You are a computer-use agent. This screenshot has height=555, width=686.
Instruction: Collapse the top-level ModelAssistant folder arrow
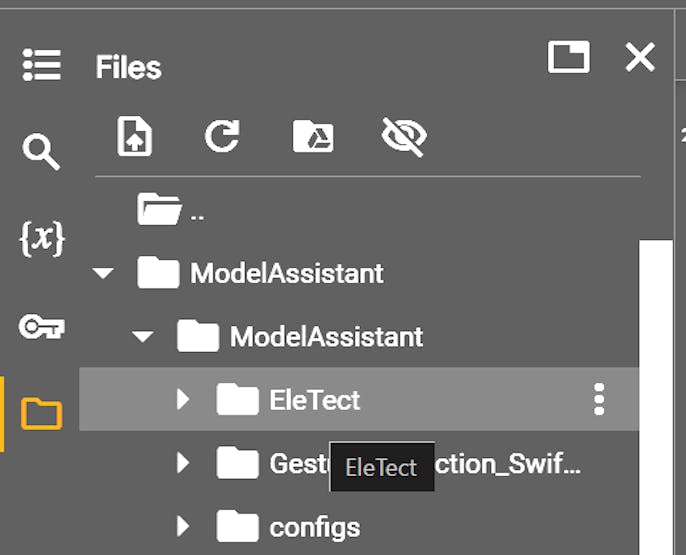103,273
